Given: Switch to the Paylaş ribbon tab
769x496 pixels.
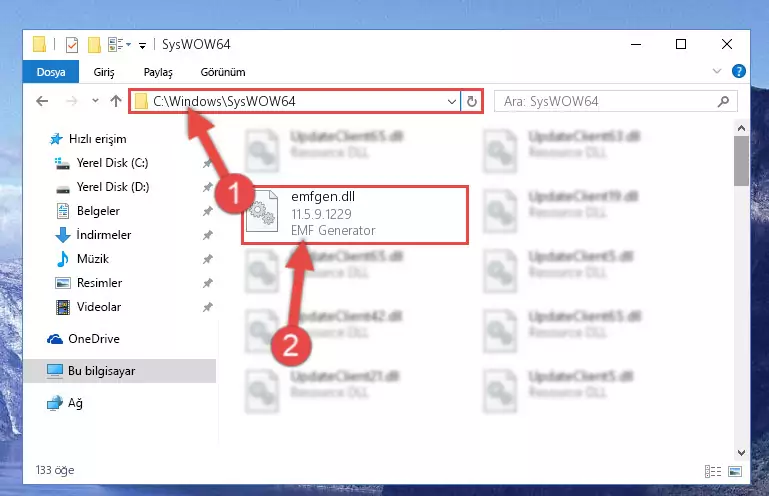Looking at the screenshot, I should pyautogui.click(x=158, y=72).
